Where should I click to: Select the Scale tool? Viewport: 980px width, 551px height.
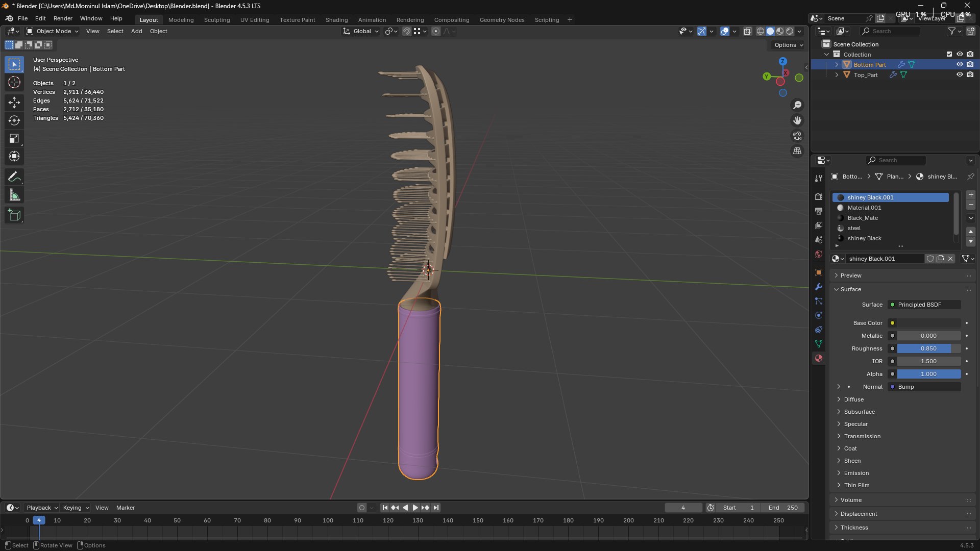pos(14,138)
